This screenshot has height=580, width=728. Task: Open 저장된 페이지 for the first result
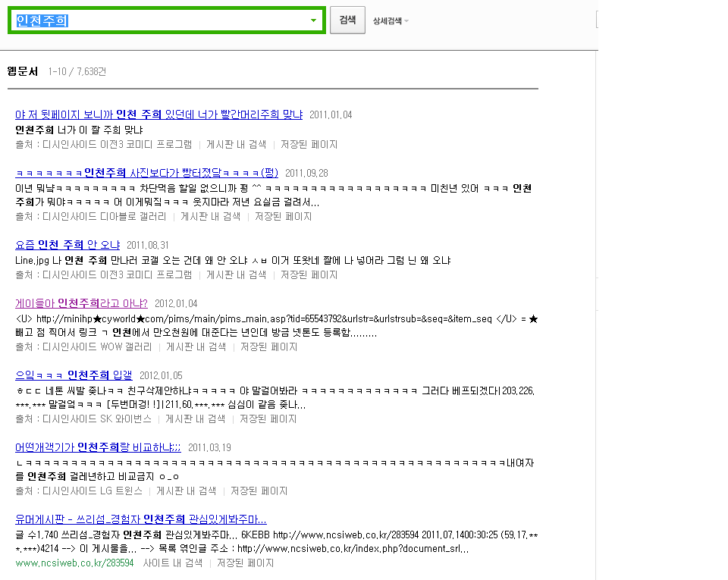(x=309, y=144)
